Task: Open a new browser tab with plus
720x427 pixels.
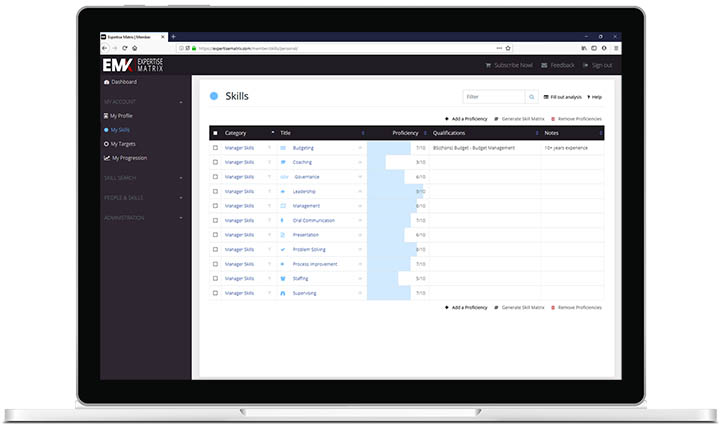Action: pyautogui.click(x=174, y=37)
